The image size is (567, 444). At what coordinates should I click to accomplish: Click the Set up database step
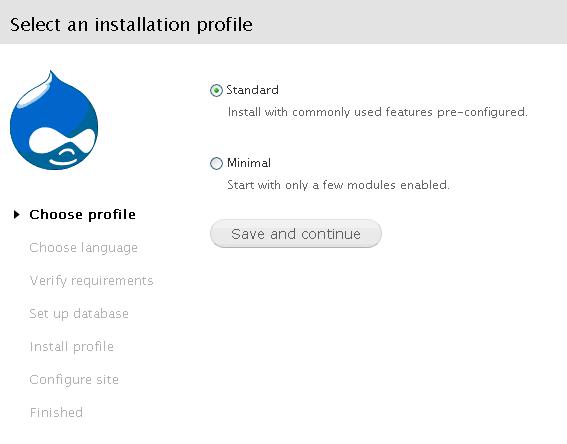tap(79, 314)
